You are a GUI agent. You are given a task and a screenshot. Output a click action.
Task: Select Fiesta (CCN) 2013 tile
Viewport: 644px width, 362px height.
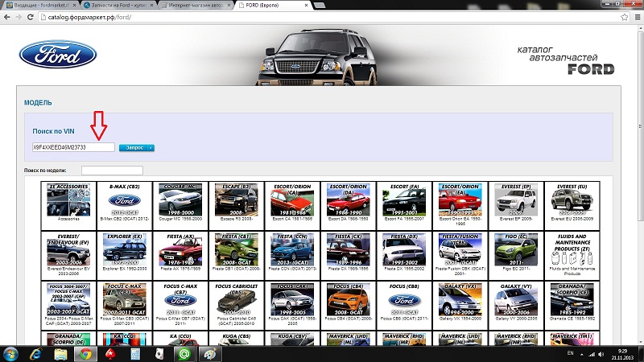(x=292, y=255)
